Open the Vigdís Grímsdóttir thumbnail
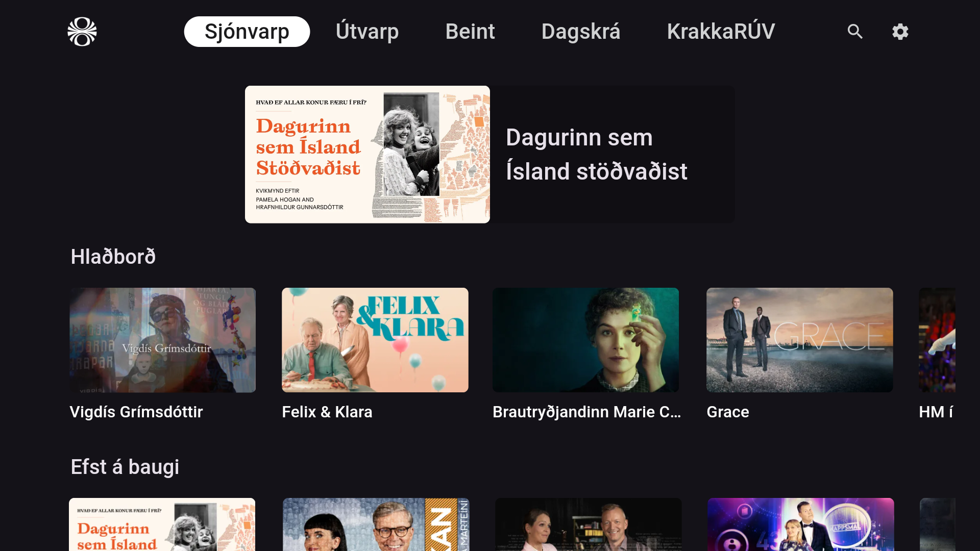Image resolution: width=980 pixels, height=551 pixels. click(x=163, y=340)
